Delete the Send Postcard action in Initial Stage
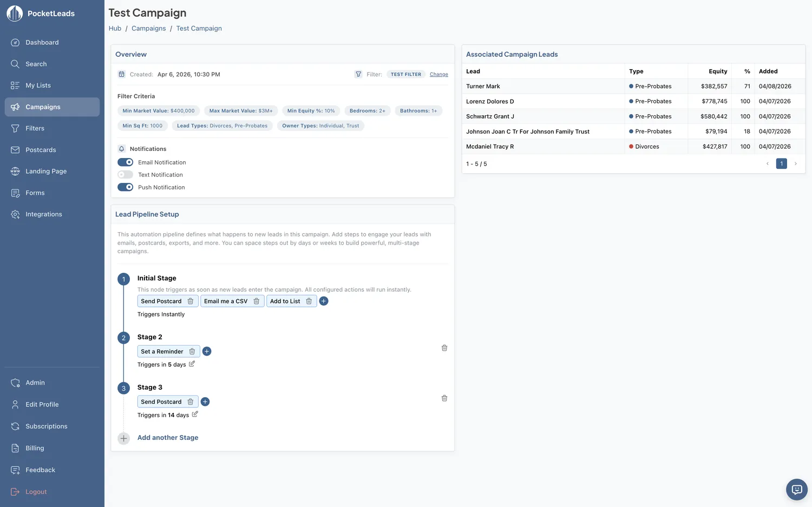The width and height of the screenshot is (812, 507). point(191,301)
